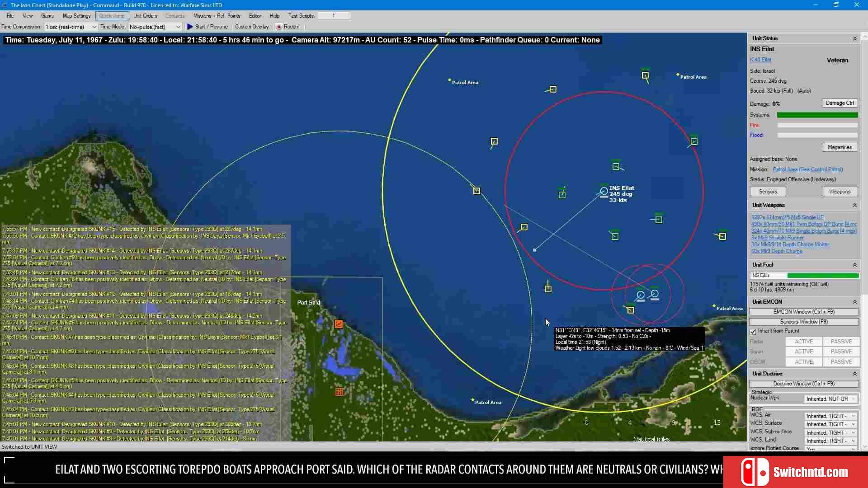The image size is (868, 488).
Task: Set OECM to PASSIVE
Action: 841,362
